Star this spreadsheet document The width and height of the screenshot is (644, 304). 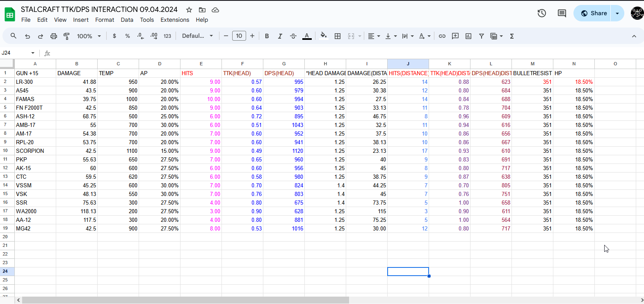189,10
